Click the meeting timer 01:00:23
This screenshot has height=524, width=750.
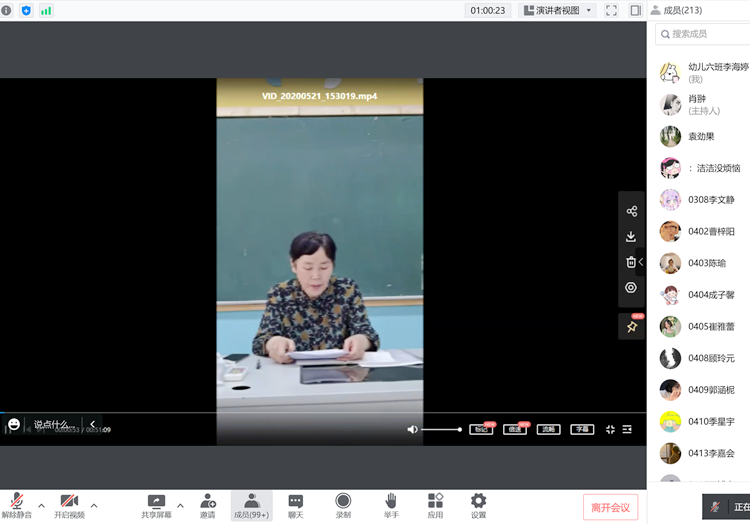click(487, 11)
